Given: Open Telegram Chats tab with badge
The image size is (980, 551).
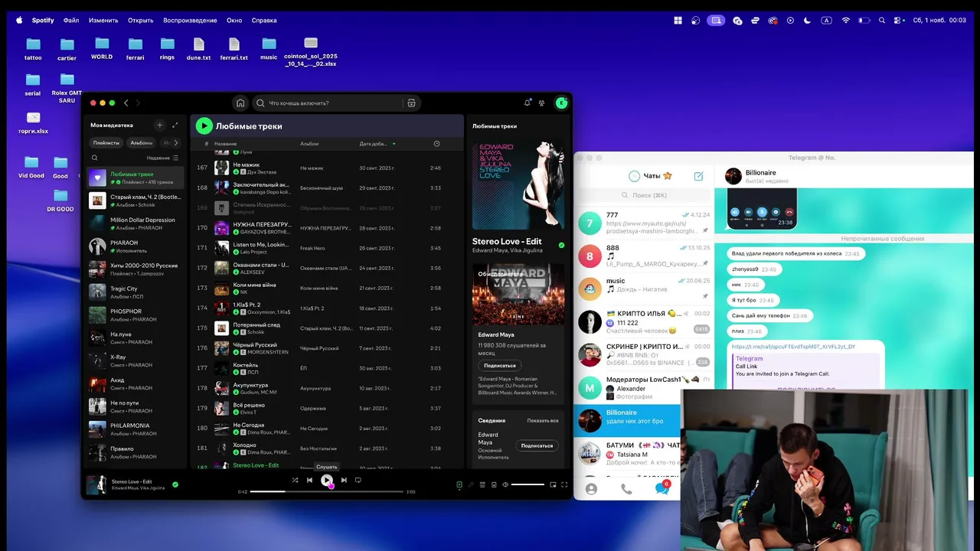Looking at the screenshot, I should click(662, 488).
